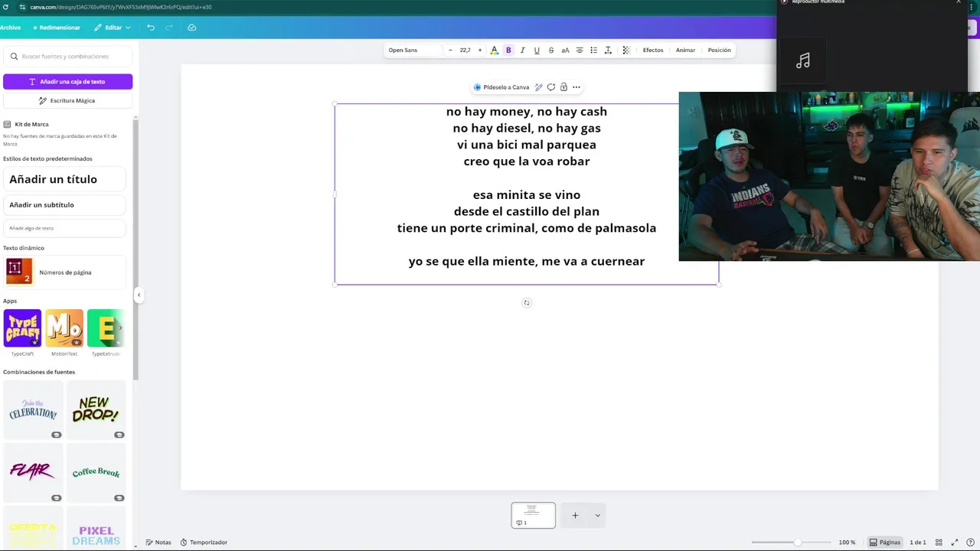
Task: Insert Números de página dynamic text
Action: pos(64,272)
